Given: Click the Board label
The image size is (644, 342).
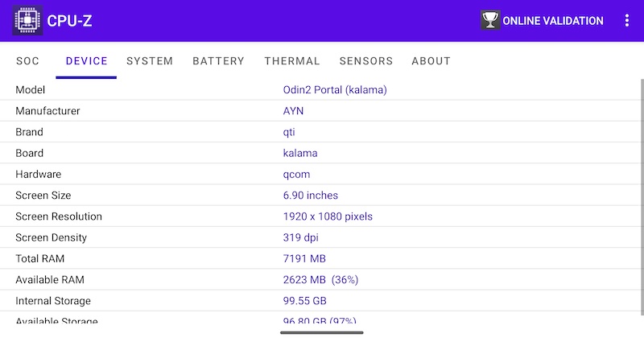Looking at the screenshot, I should (x=29, y=153).
